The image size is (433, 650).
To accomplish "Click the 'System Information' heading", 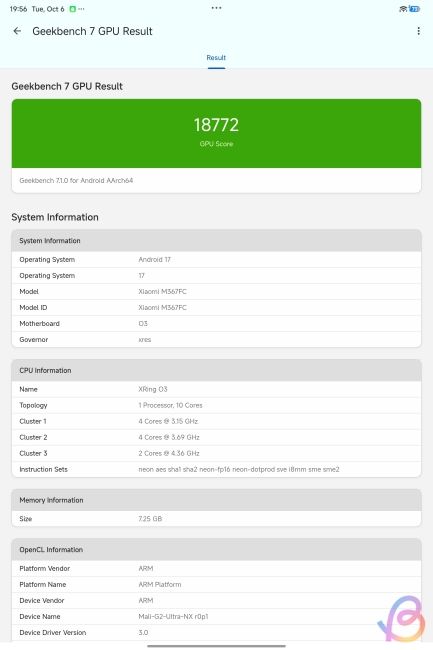I will click(x=55, y=217).
